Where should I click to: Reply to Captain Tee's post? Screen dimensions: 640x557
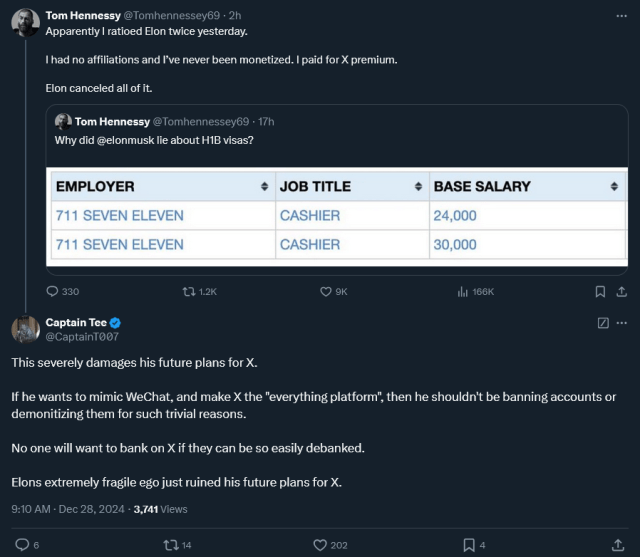[27, 545]
